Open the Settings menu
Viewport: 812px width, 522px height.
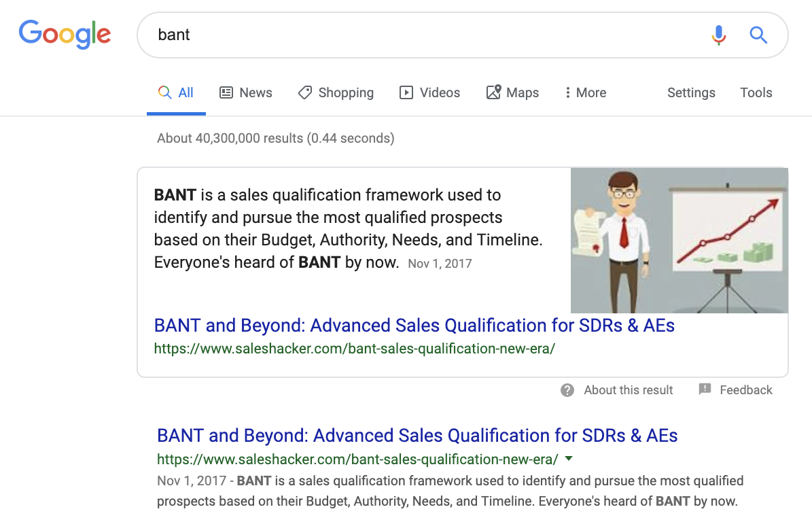(x=691, y=93)
